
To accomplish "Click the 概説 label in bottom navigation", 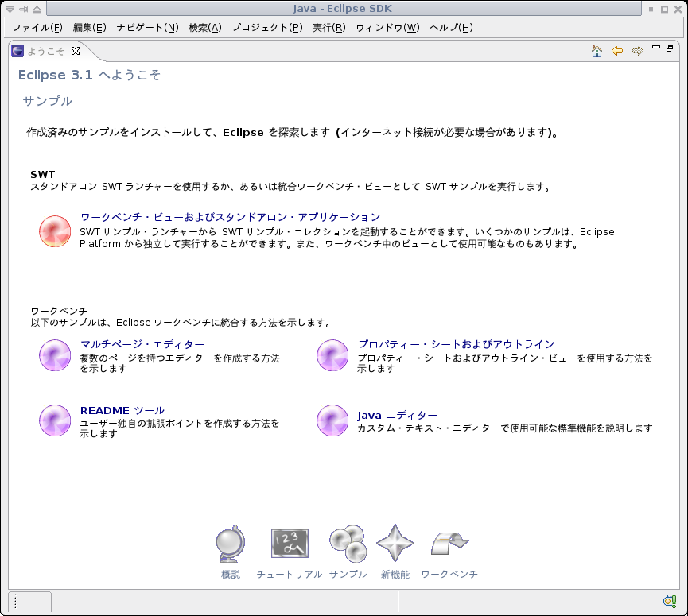I will (x=231, y=575).
